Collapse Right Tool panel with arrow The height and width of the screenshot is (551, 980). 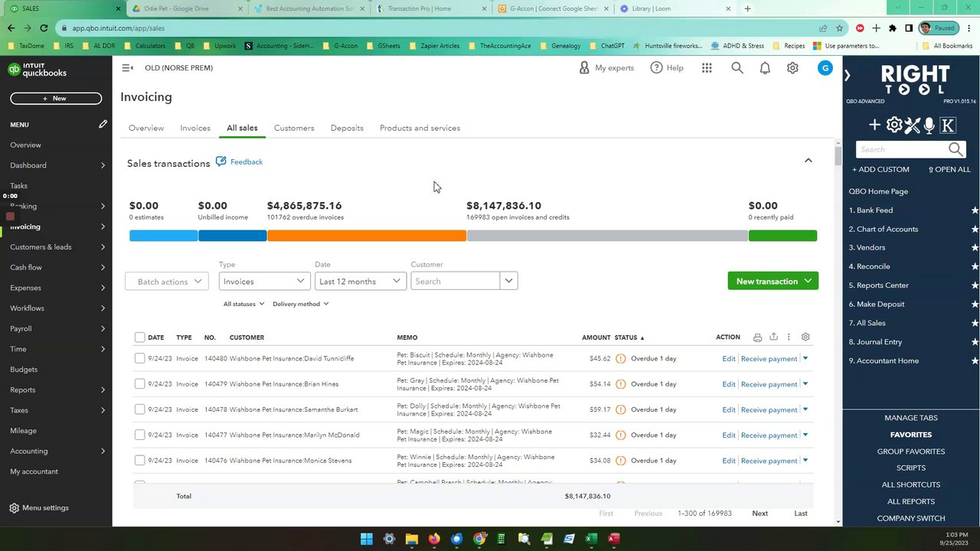(848, 75)
